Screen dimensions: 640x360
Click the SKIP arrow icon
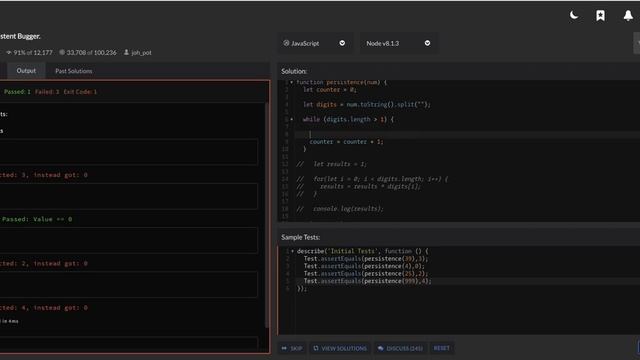coord(284,348)
